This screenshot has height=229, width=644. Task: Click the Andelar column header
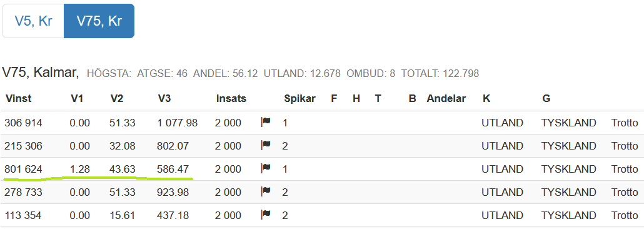446,99
